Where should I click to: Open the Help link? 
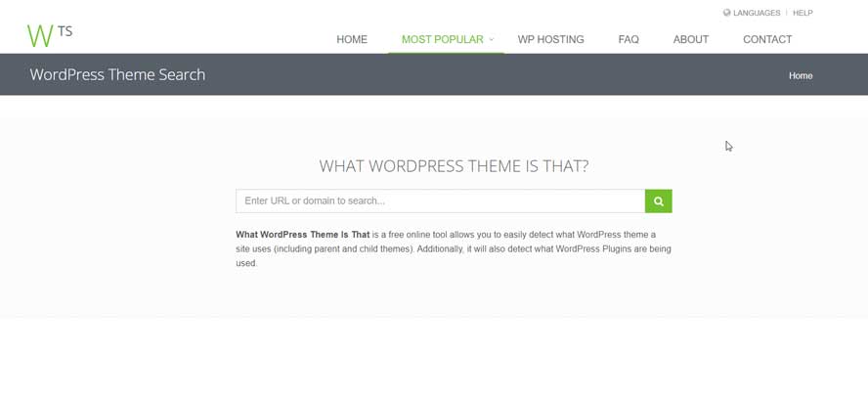coord(803,13)
